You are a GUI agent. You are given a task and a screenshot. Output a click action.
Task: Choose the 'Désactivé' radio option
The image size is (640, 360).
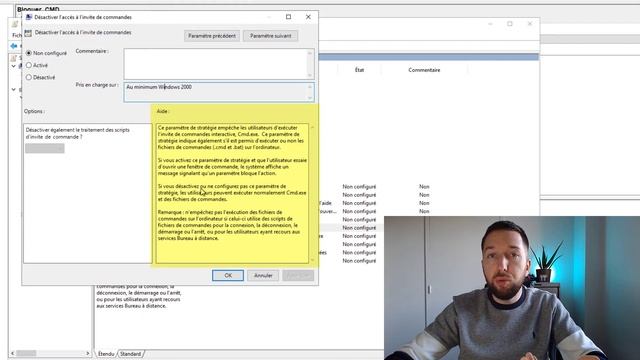[29, 77]
